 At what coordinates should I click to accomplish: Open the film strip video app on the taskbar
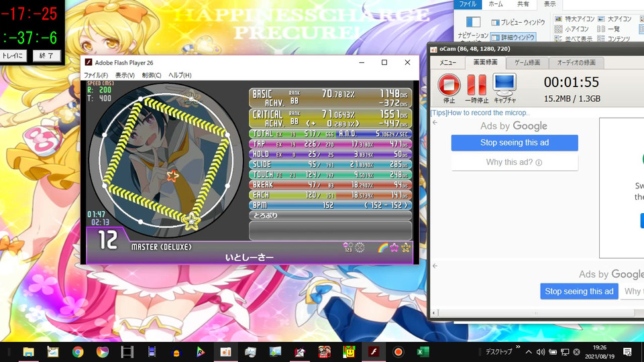click(127, 352)
